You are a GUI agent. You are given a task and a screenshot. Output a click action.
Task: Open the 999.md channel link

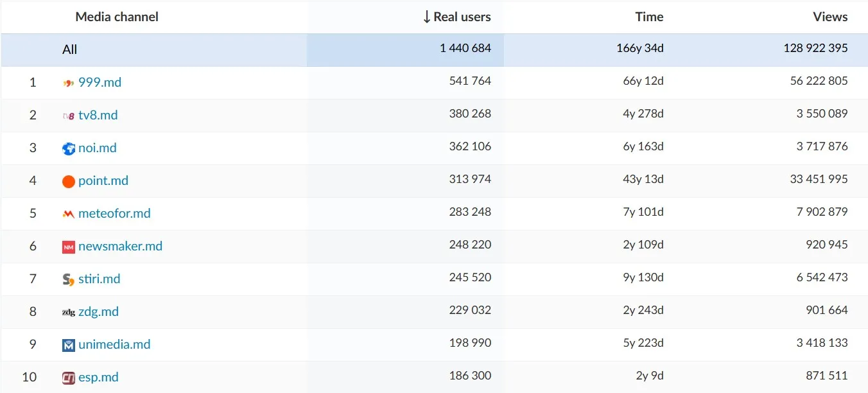tap(100, 83)
